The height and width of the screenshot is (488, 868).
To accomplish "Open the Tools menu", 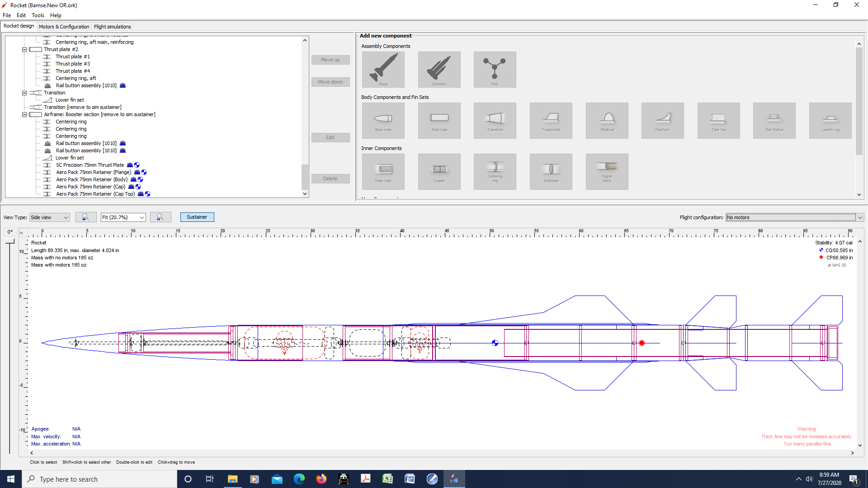I will click(38, 15).
